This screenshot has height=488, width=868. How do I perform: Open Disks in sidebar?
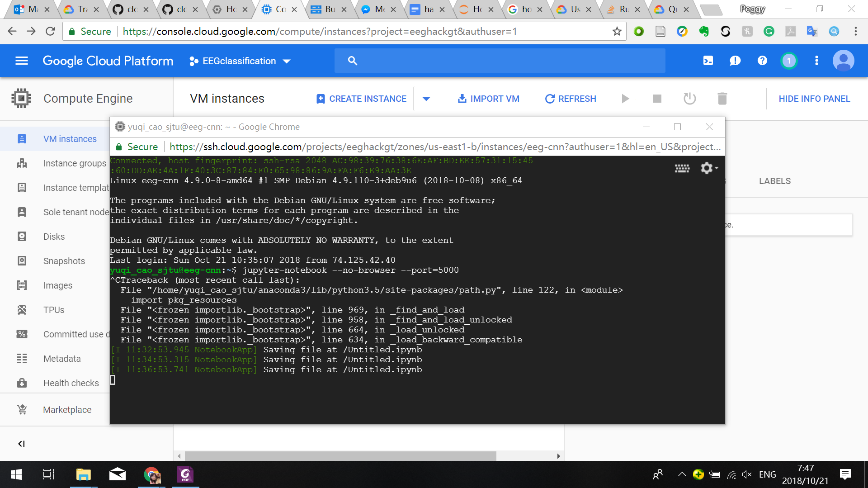point(55,237)
